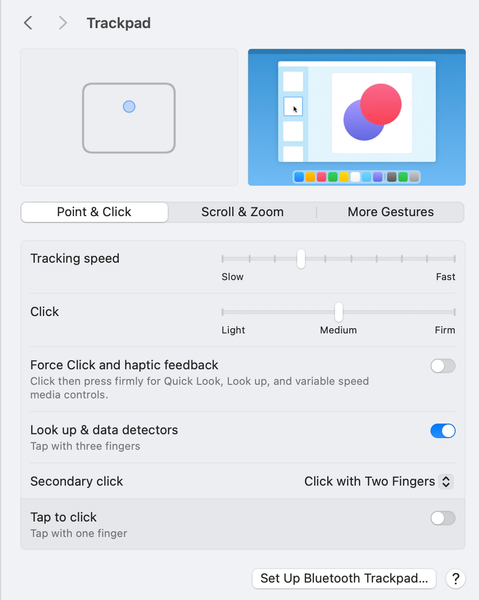
Task: Set Click pressure slider to Firm
Action: pos(455,312)
